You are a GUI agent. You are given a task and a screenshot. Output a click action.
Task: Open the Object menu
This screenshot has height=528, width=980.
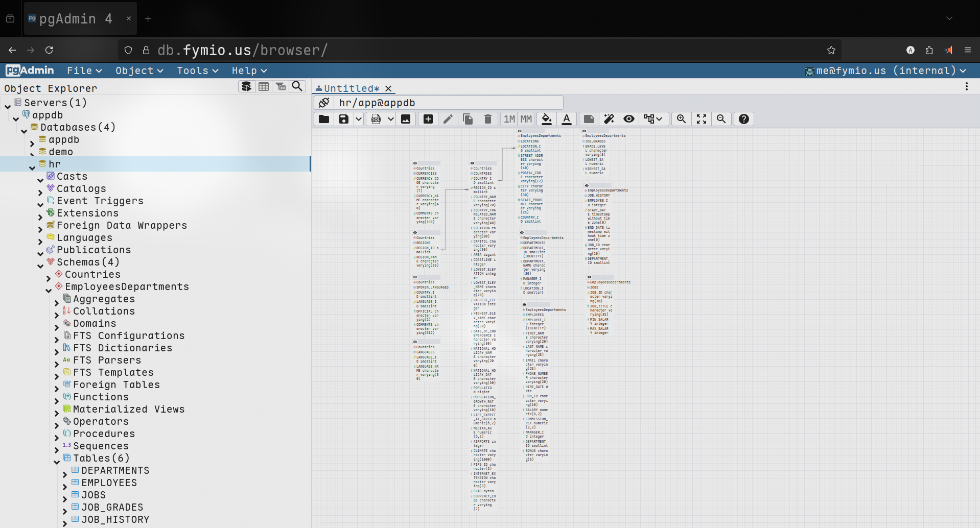(139, 70)
